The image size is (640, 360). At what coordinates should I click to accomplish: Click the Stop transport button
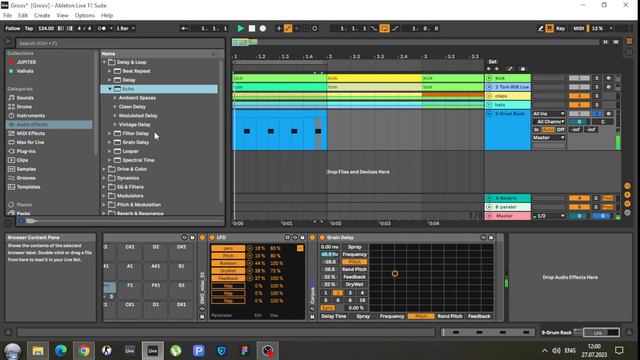[252, 28]
